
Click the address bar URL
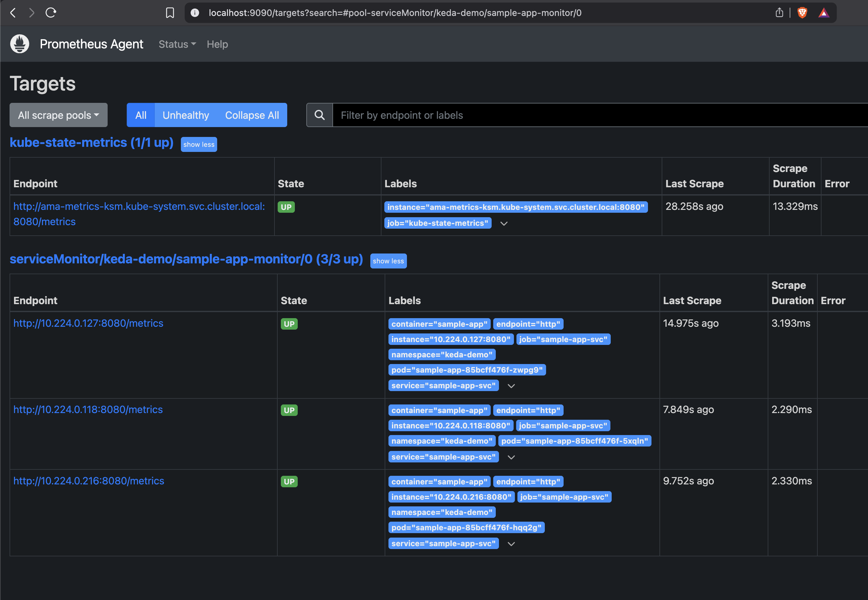pyautogui.click(x=395, y=13)
